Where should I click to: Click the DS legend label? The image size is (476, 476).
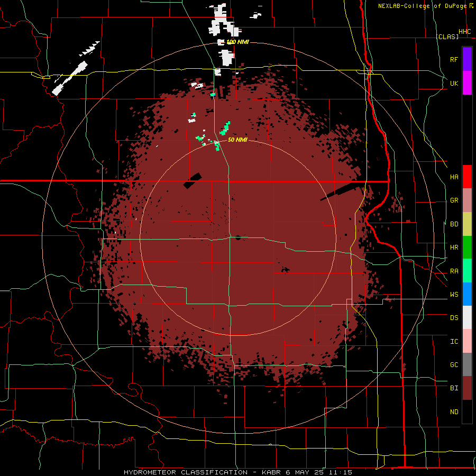[454, 318]
